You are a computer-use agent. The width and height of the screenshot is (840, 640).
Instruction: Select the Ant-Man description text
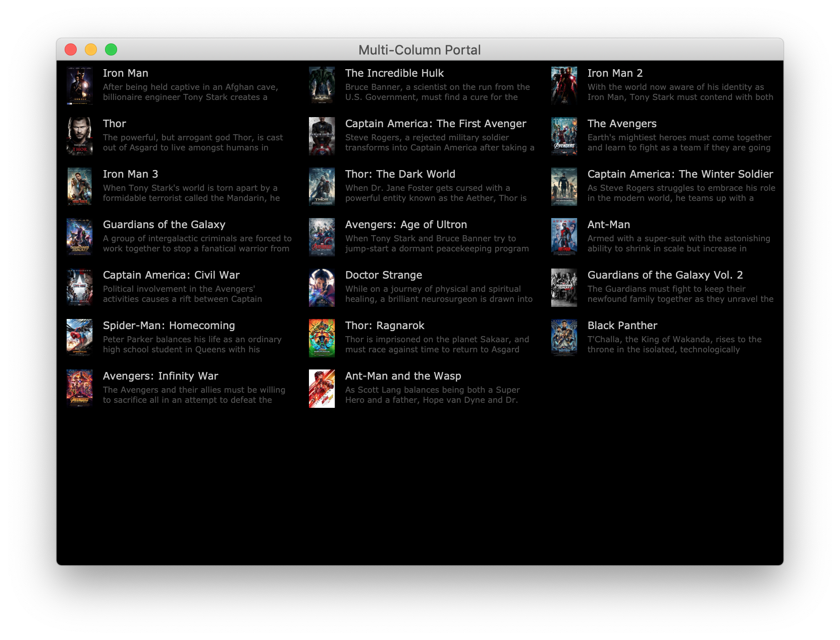pyautogui.click(x=678, y=243)
